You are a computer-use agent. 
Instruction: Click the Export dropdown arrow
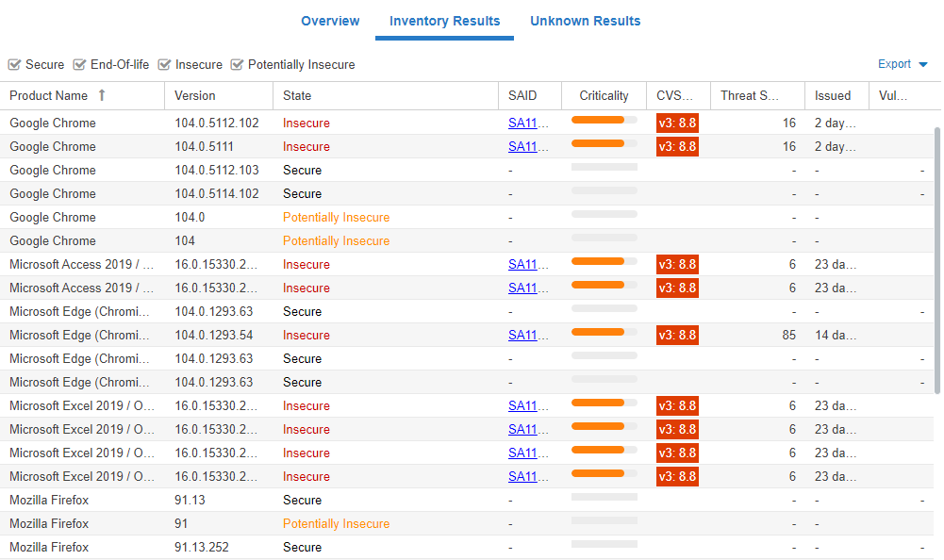(x=922, y=64)
